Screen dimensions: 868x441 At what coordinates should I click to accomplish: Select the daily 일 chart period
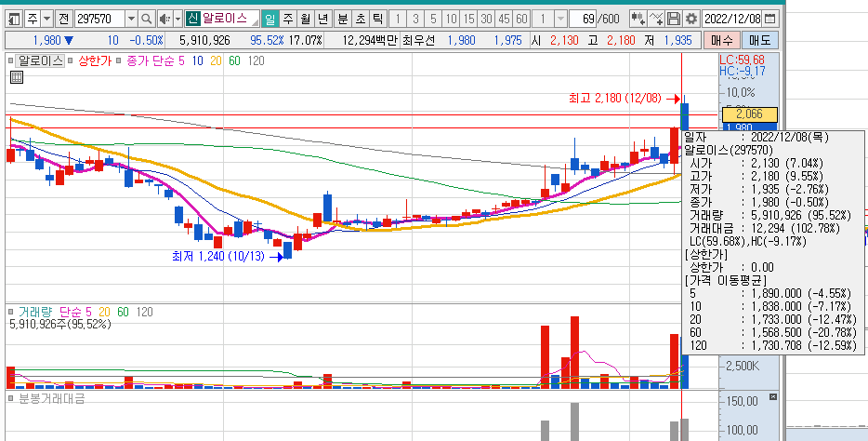270,19
